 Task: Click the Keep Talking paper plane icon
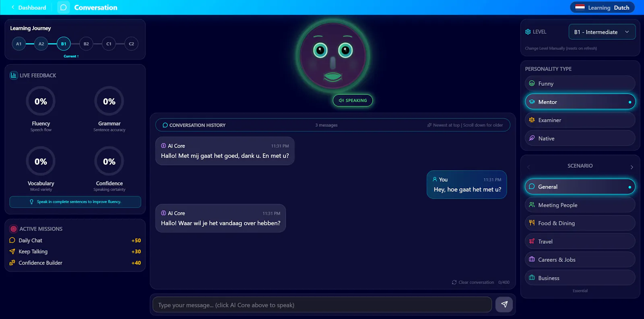[12, 251]
